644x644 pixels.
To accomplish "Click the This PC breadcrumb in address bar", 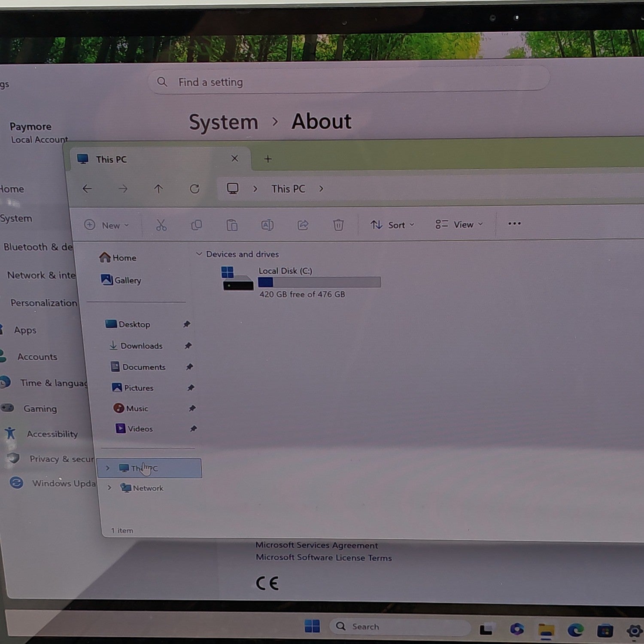I will [288, 189].
